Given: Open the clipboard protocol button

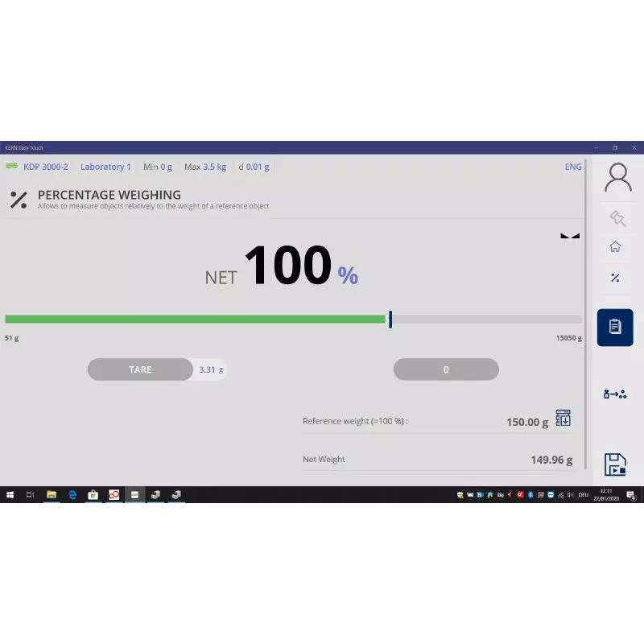Looking at the screenshot, I should tap(615, 327).
